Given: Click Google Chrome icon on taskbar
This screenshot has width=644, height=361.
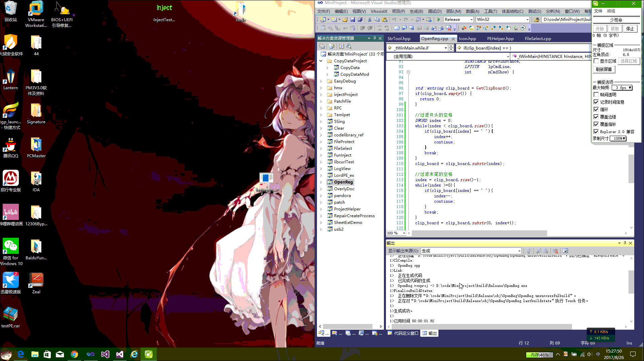Looking at the screenshot, I should [74, 354].
